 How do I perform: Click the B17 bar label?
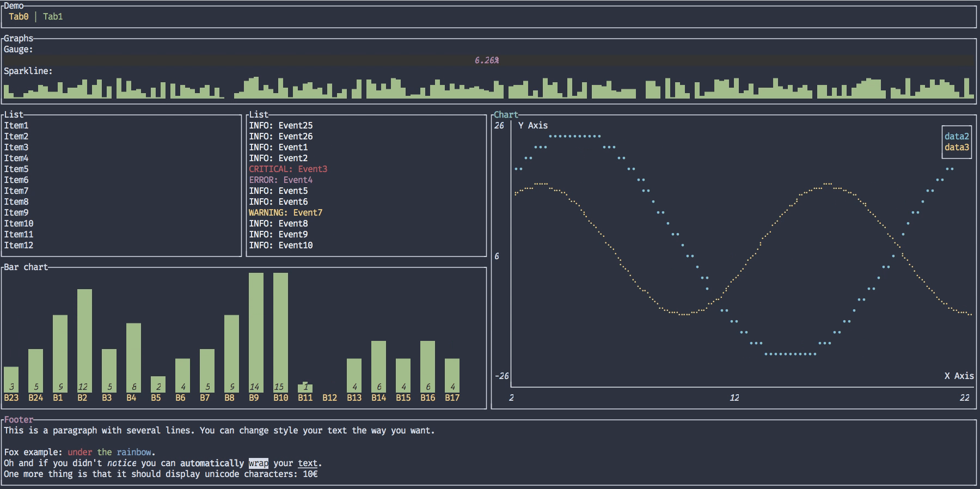pyautogui.click(x=452, y=398)
